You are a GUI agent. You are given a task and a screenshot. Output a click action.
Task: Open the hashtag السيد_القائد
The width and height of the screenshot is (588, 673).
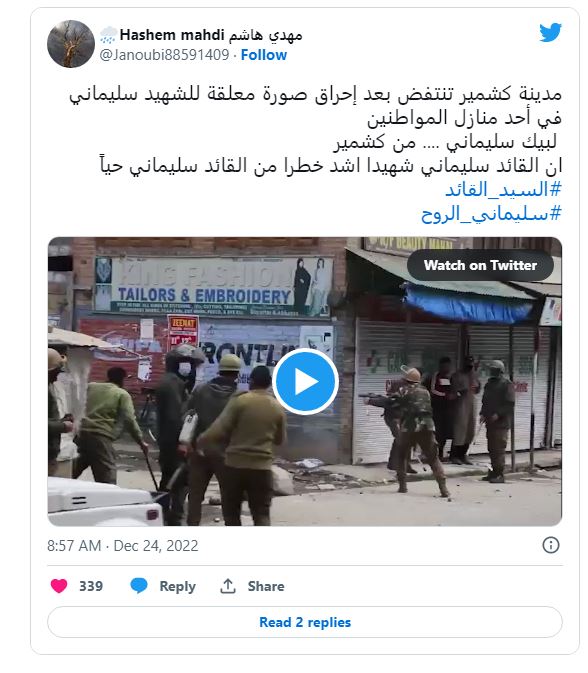[x=503, y=189]
